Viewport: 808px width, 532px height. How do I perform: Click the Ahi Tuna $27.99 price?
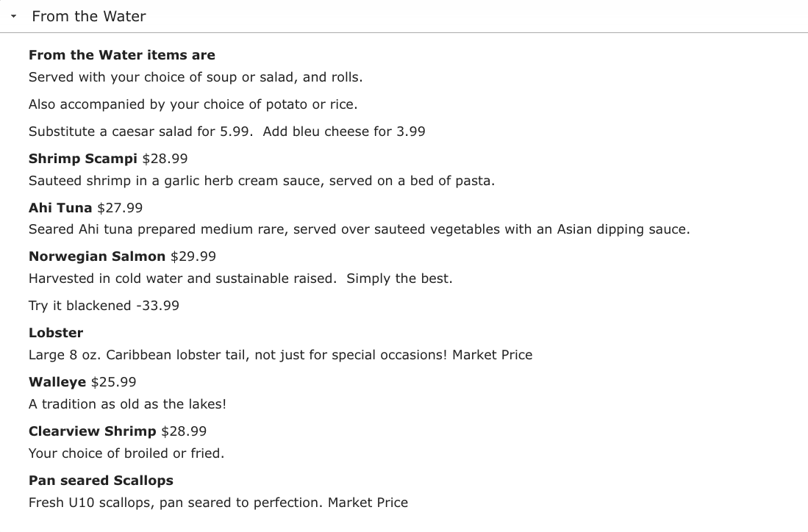click(x=120, y=208)
